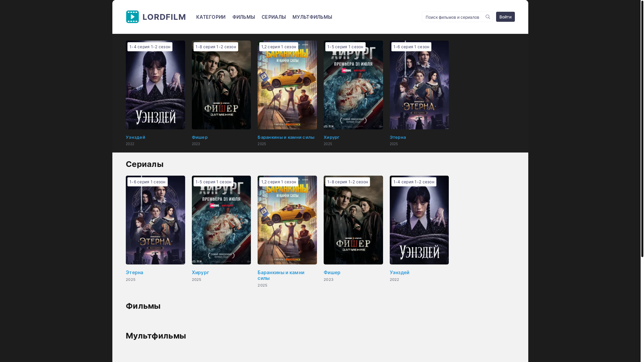Click the Войти login button
Viewport: 644px width, 362px height.
[x=505, y=17]
